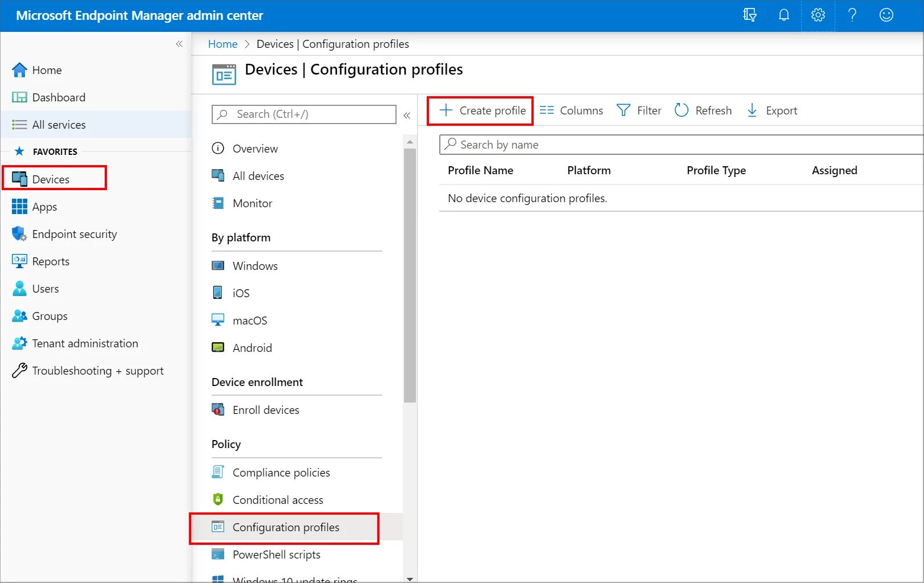The width and height of the screenshot is (924, 583).
Task: Open the notifications bell
Action: pos(784,15)
